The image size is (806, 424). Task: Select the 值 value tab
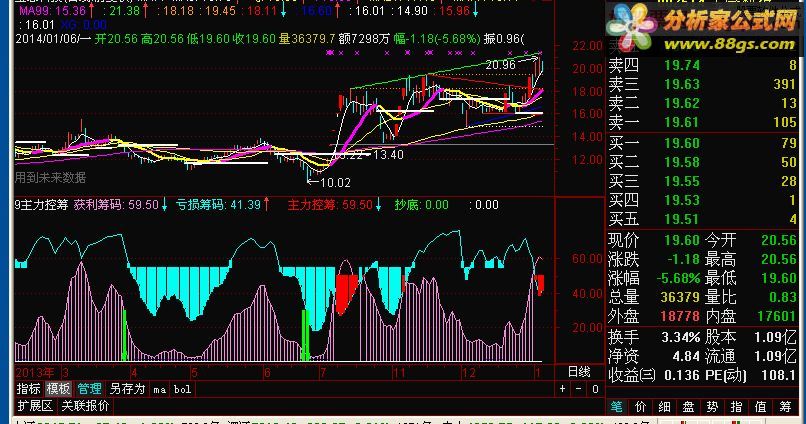point(761,407)
